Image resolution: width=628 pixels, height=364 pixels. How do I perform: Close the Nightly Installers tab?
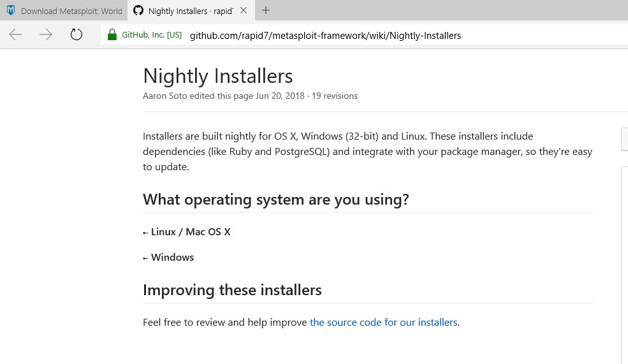coord(244,11)
